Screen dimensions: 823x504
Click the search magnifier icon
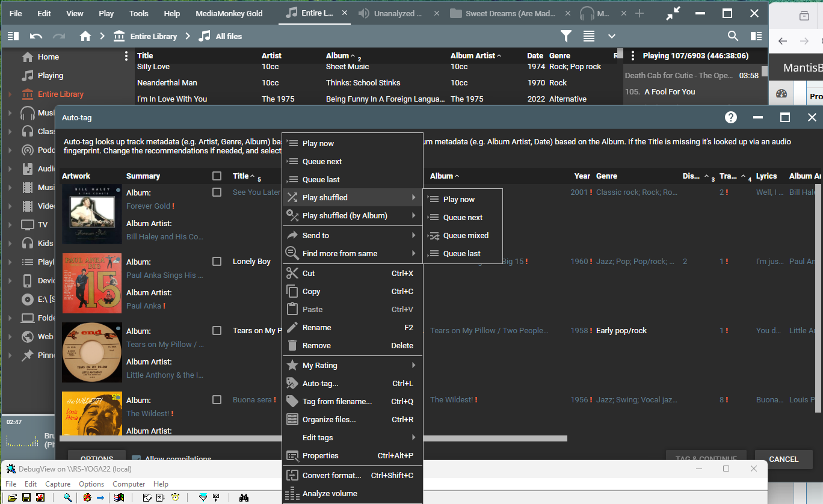pyautogui.click(x=733, y=36)
